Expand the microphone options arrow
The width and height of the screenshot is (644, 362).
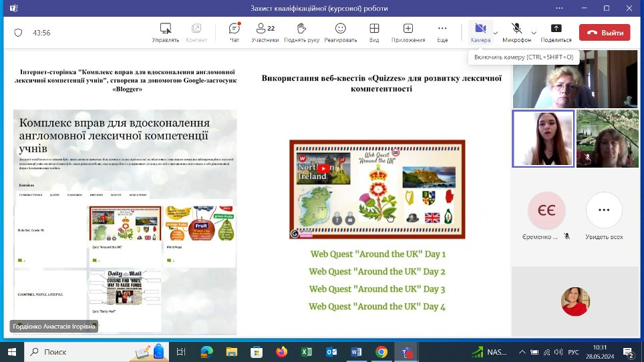(534, 33)
